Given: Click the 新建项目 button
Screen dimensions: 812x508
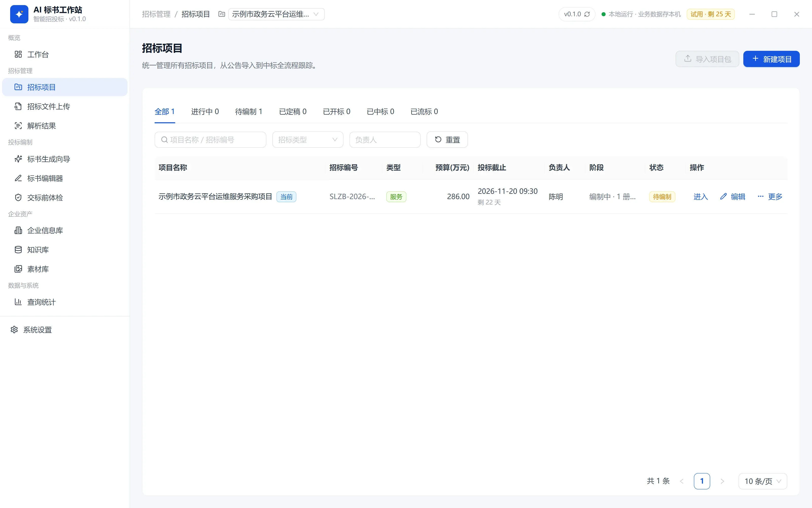Looking at the screenshot, I should (x=771, y=59).
